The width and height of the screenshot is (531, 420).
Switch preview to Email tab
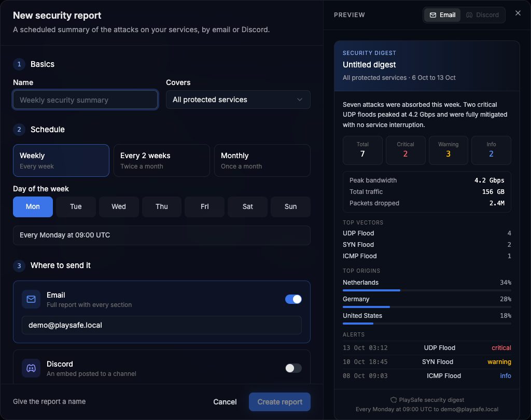click(442, 15)
